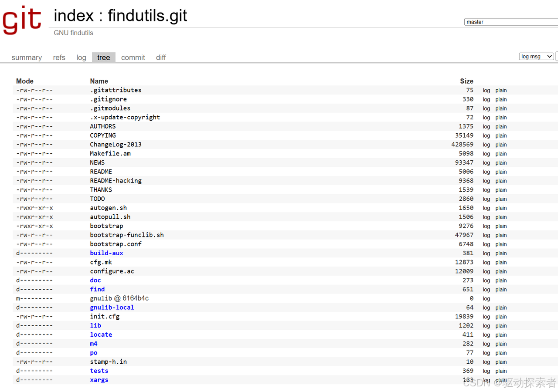Image resolution: width=558 pixels, height=392 pixels.
Task: Open the findutils.git title link
Action: 148,16
